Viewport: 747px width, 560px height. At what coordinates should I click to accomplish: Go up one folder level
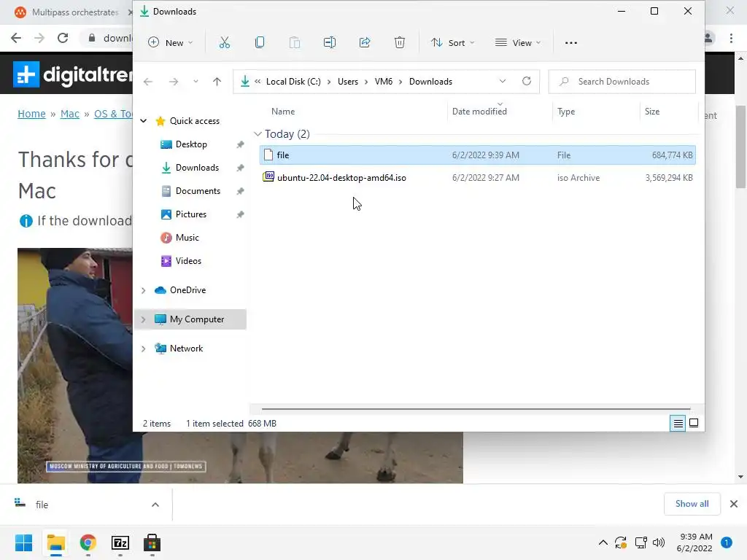[217, 82]
